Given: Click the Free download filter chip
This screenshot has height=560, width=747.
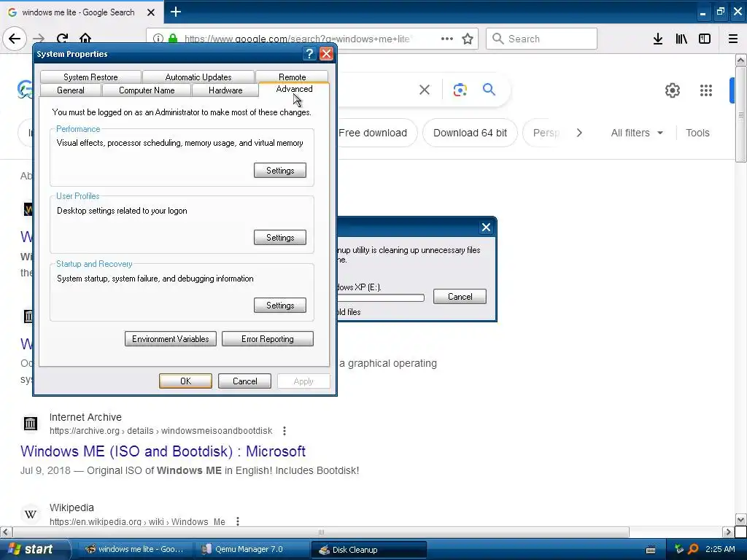Looking at the screenshot, I should [x=373, y=133].
